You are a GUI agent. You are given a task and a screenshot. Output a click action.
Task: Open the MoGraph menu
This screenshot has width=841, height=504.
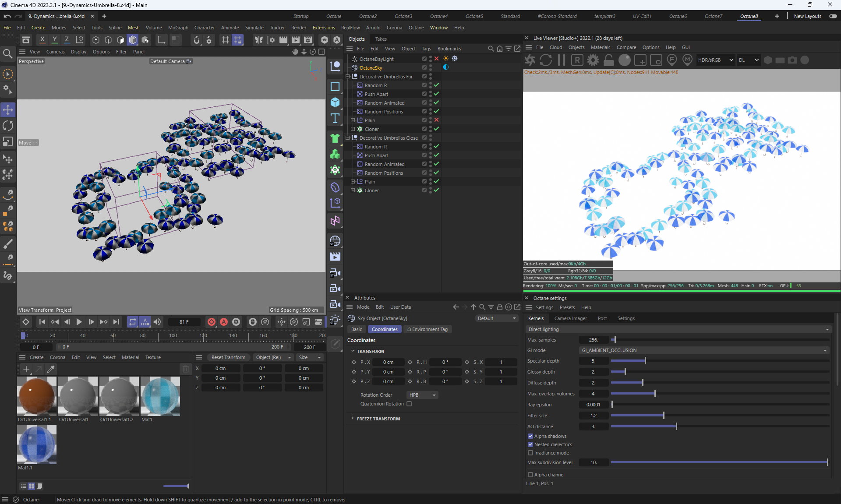pos(178,28)
